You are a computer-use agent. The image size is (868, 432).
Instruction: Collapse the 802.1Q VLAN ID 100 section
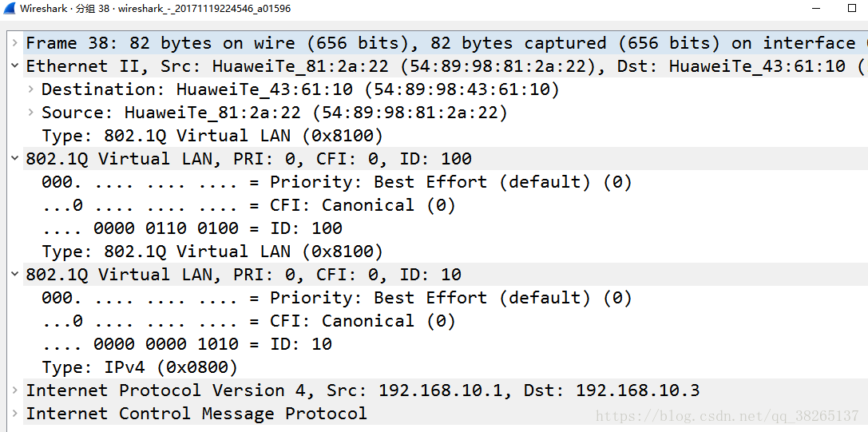(14, 158)
